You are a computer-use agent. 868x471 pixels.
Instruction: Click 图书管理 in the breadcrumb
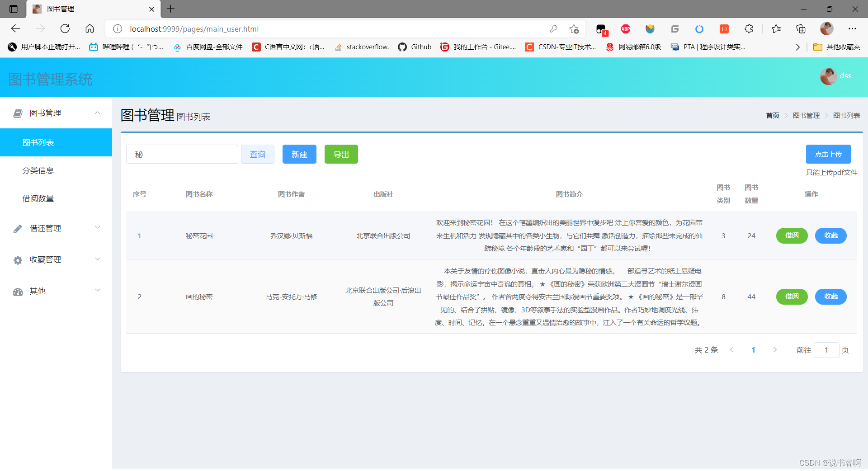[x=806, y=116]
